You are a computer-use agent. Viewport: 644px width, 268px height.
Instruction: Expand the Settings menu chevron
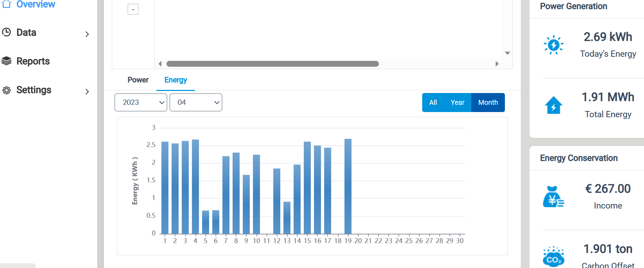(87, 92)
